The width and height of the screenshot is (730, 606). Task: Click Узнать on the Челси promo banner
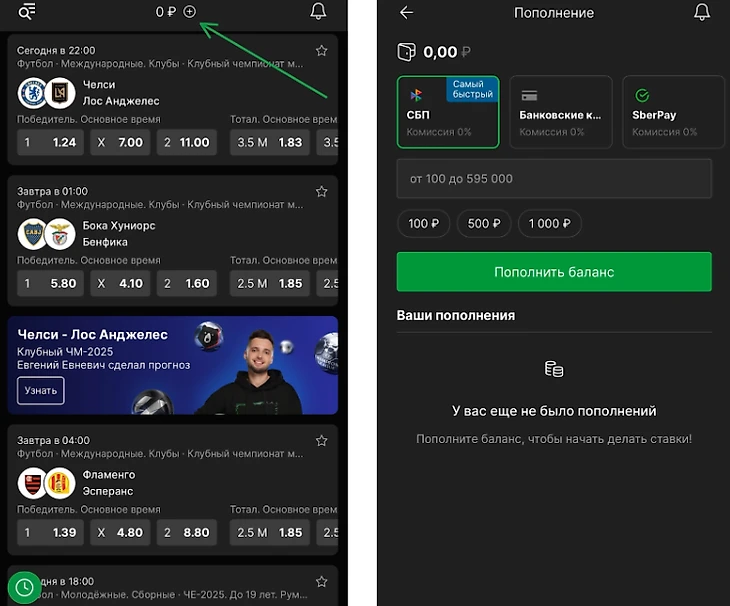(41, 391)
